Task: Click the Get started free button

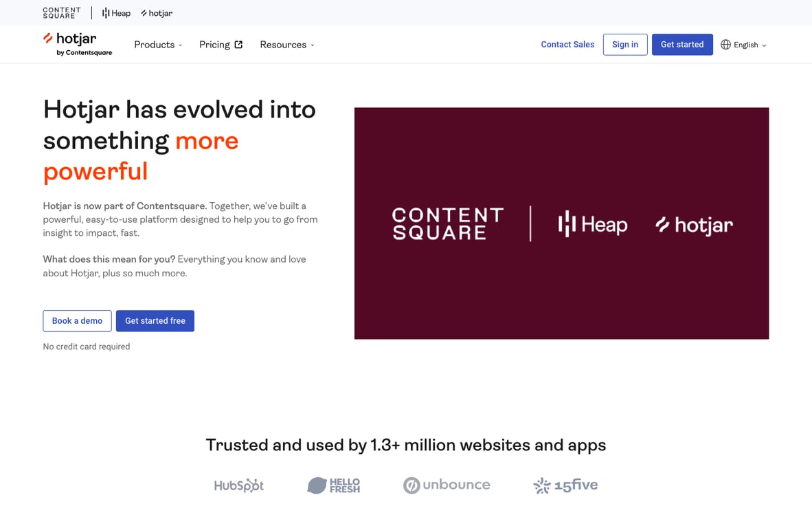Action: (x=155, y=321)
